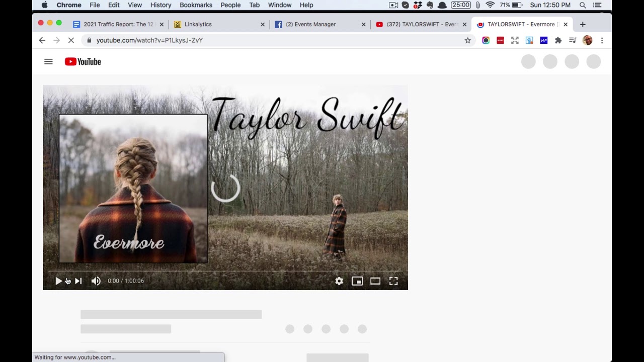Open Chrome three-dot menu
644x362 pixels.
pyautogui.click(x=602, y=40)
